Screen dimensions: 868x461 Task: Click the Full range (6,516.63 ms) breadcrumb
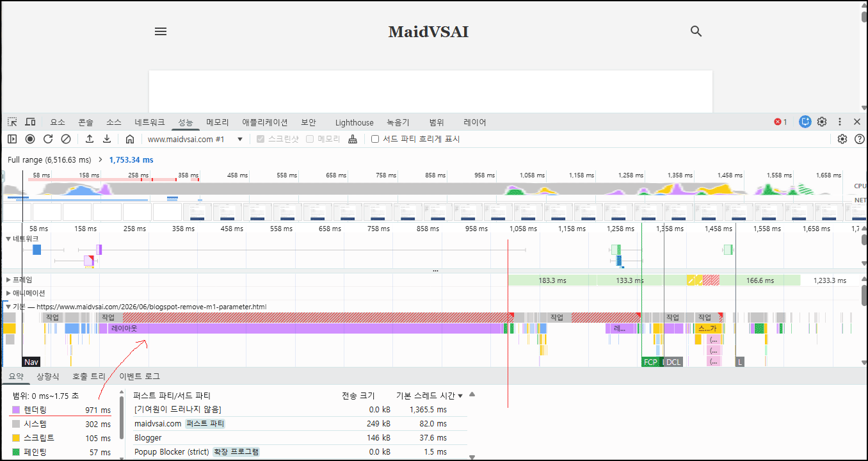(49, 159)
